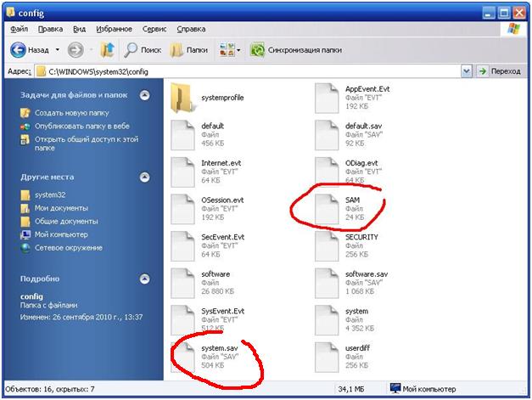Select the SECURITY file icon
This screenshot has height=400, width=532.
click(327, 246)
